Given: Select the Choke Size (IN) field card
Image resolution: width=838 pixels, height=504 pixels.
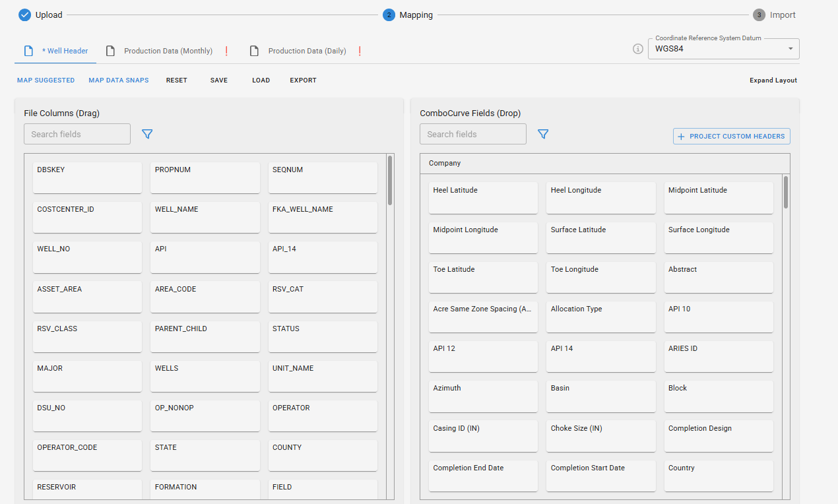Looking at the screenshot, I should [601, 436].
